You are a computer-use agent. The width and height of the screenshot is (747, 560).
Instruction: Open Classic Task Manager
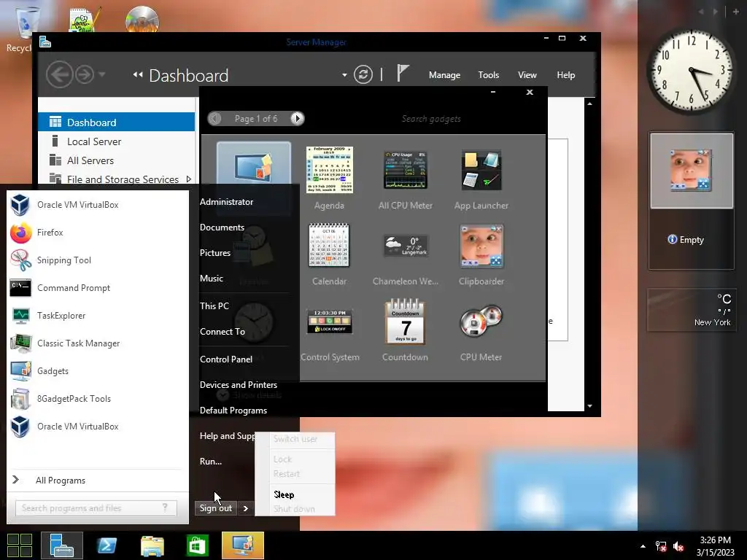[97, 343]
